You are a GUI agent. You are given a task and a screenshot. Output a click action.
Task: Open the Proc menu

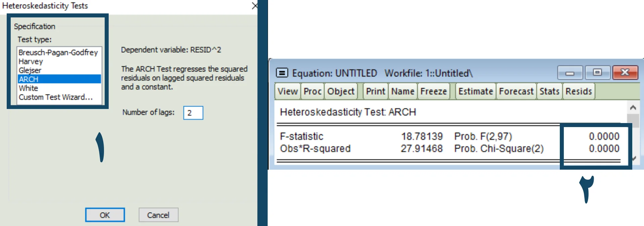tap(312, 92)
